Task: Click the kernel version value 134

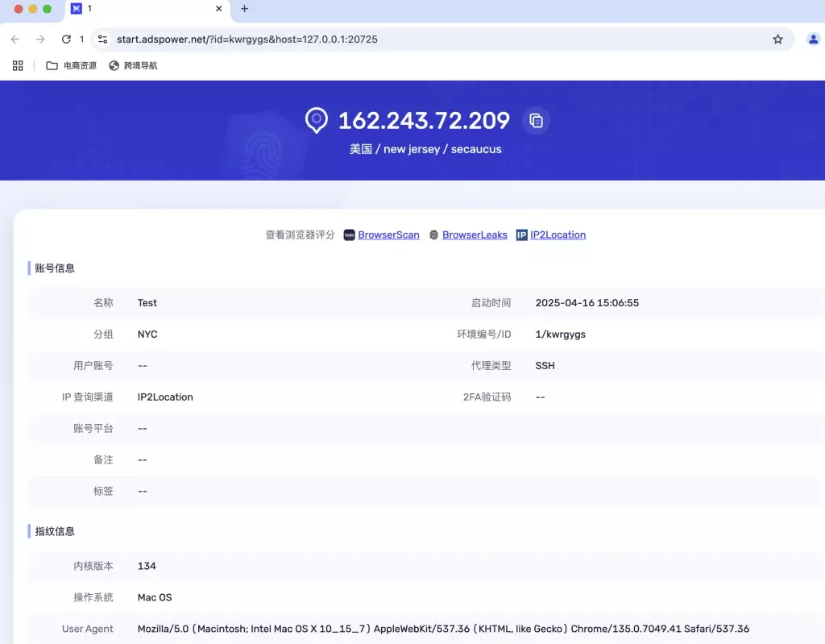Action: pos(147,566)
